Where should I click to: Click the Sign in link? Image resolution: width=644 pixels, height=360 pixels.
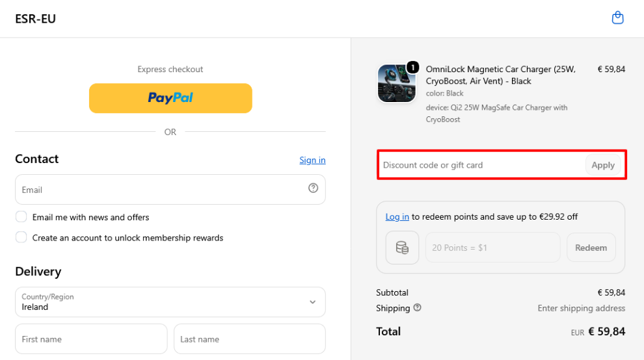pyautogui.click(x=312, y=160)
